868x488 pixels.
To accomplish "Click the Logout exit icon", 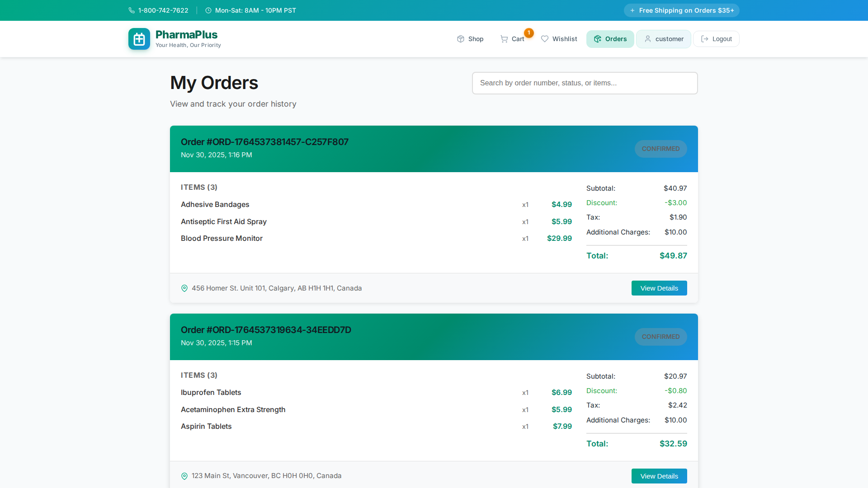I will [x=704, y=39].
